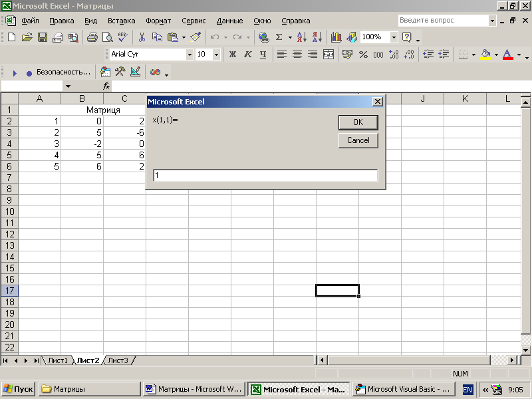Sort descending with Я-A icon

click(x=317, y=37)
